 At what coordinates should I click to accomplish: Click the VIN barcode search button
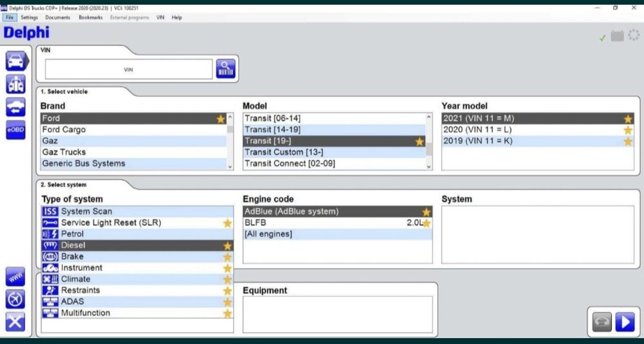click(x=226, y=69)
